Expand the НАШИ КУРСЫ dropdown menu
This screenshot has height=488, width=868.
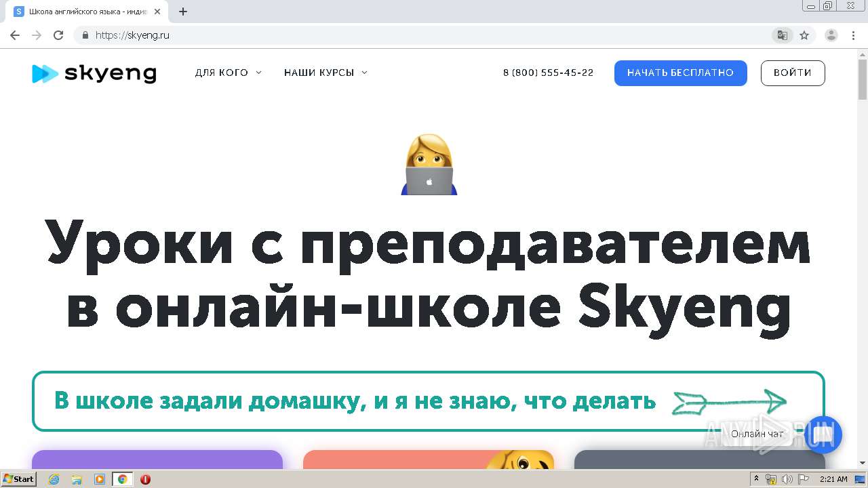click(x=325, y=73)
